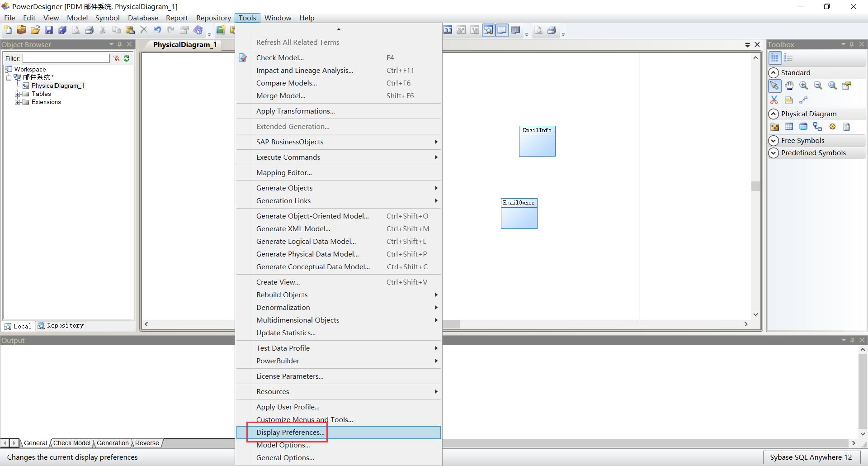Pin the Toolbox panel

852,44
